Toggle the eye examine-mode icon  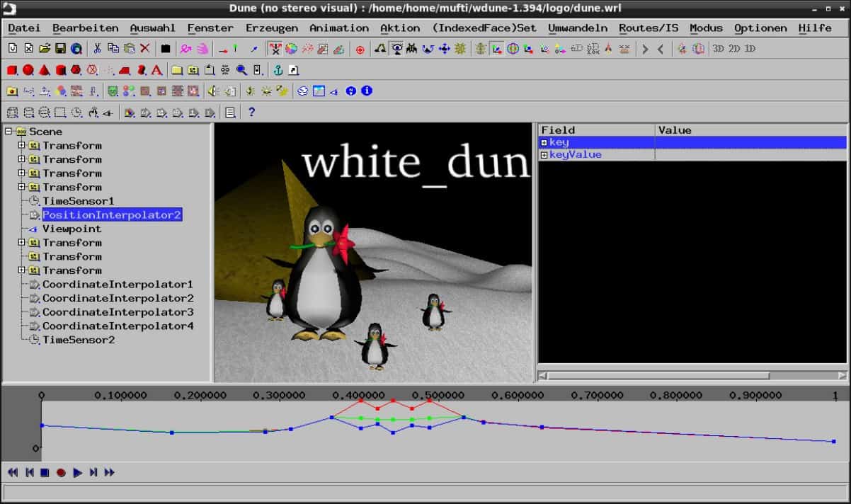[397, 49]
